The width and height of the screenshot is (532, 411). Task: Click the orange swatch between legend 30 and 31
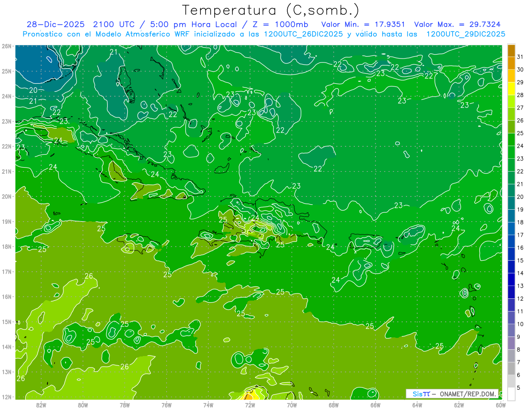point(511,63)
